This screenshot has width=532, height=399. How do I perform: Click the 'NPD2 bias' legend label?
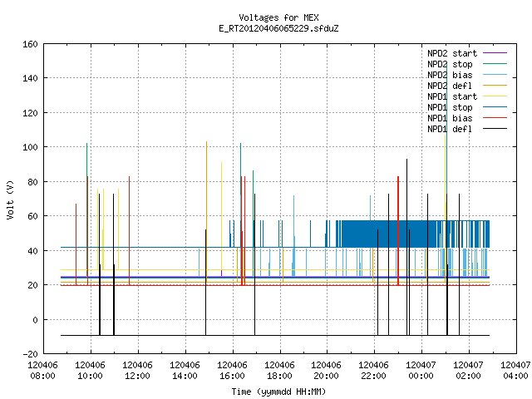tap(450, 75)
